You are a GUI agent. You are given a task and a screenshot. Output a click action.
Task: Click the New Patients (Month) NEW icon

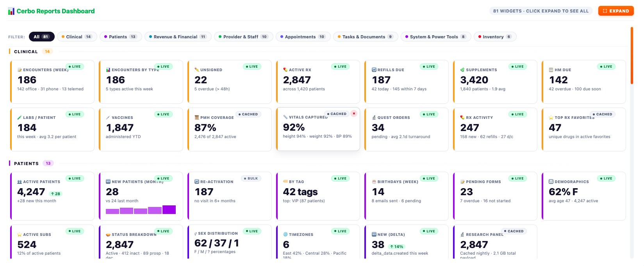(108, 182)
